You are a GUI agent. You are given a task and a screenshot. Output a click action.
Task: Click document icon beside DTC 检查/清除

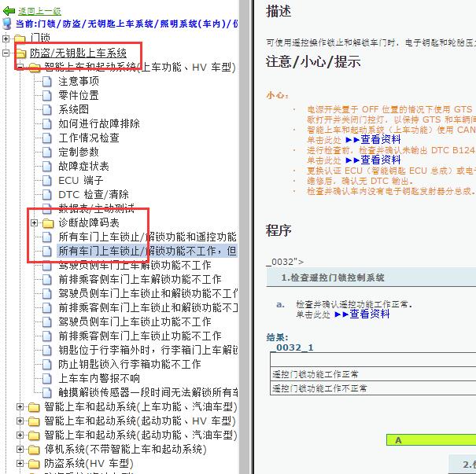[x=46, y=194]
